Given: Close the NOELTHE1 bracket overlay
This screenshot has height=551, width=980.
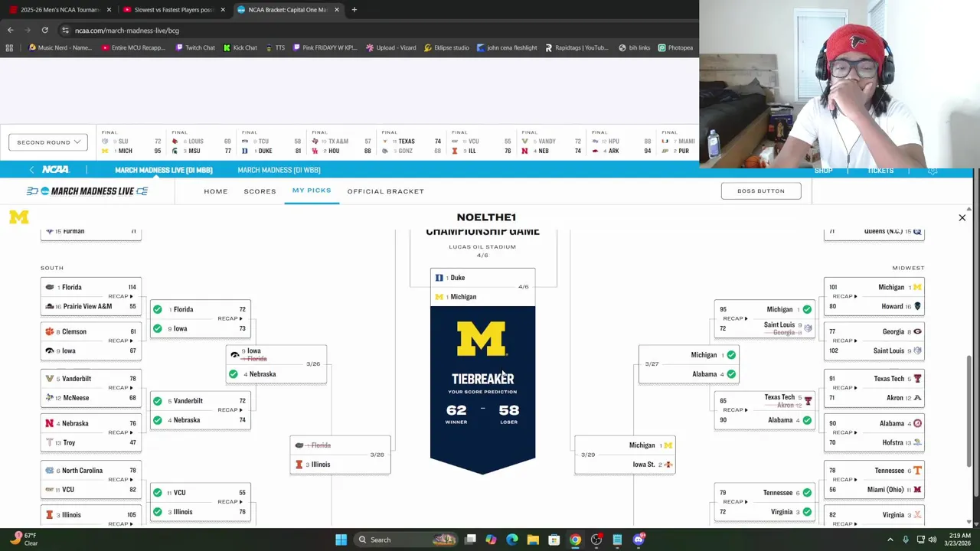Looking at the screenshot, I should (962, 218).
